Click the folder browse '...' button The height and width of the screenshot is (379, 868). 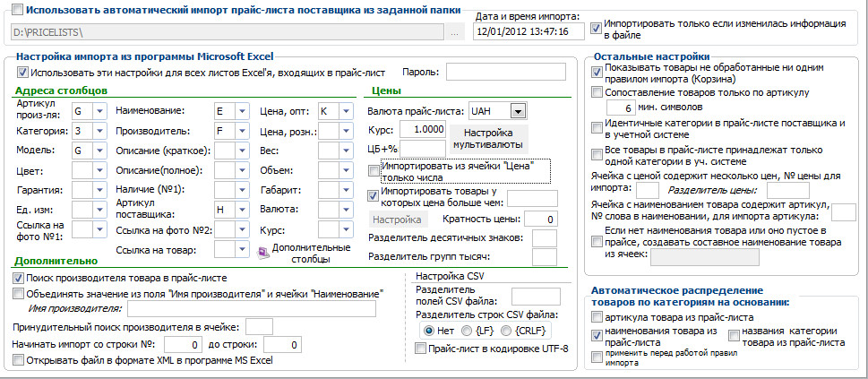coord(454,32)
